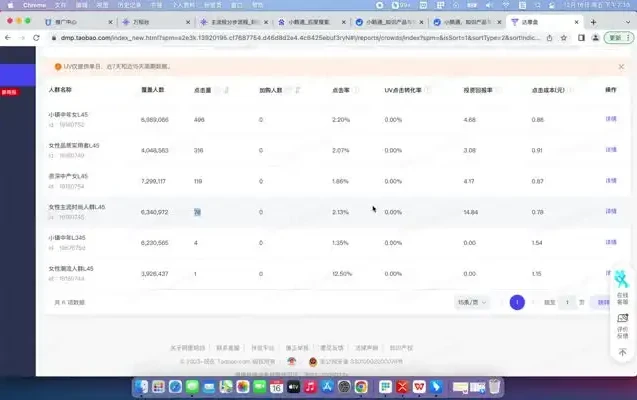Open 详情 for 小镇中年女L45
The width and height of the screenshot is (637, 400).
610,120
